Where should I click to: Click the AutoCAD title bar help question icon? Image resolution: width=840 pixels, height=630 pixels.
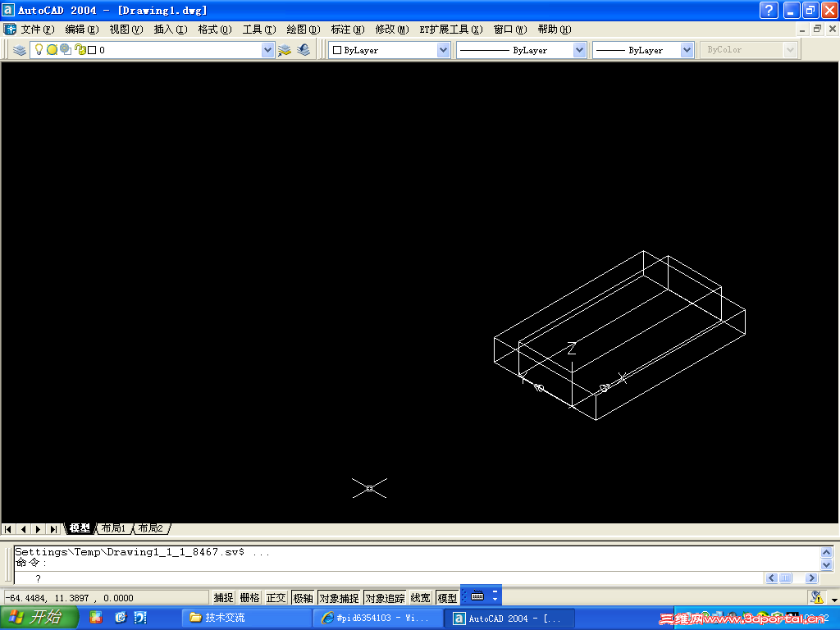[769, 10]
